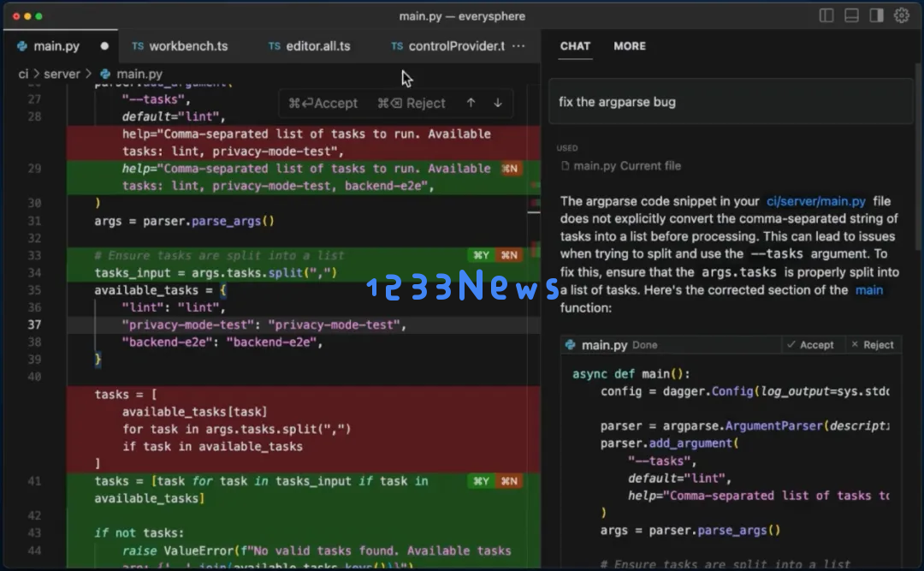Click main.py breadcrumb segment
This screenshot has width=924, height=571.
tap(139, 74)
